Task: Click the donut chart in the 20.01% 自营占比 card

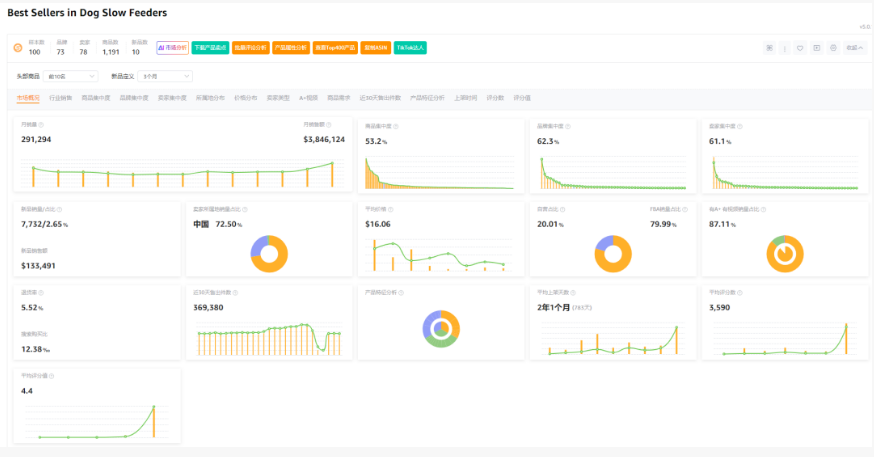Action: point(613,254)
